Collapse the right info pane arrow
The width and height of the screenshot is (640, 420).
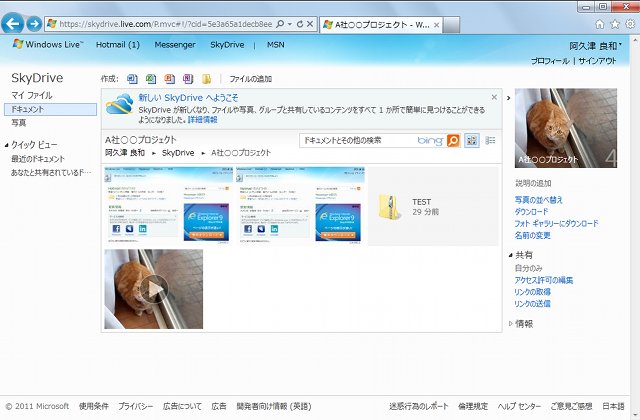point(508,98)
